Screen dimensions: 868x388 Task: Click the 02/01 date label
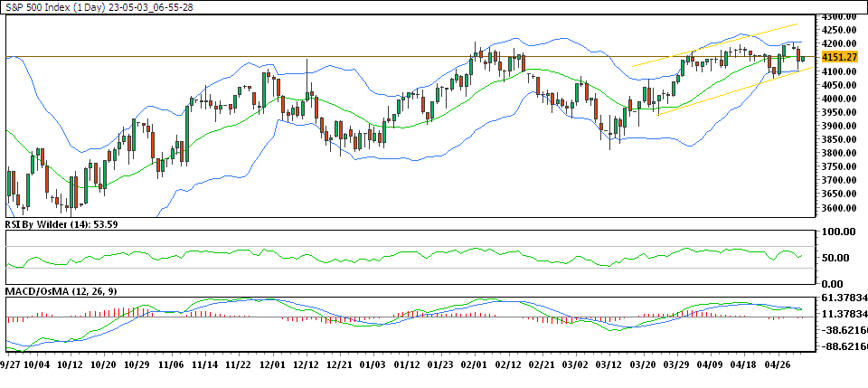pyautogui.click(x=475, y=365)
